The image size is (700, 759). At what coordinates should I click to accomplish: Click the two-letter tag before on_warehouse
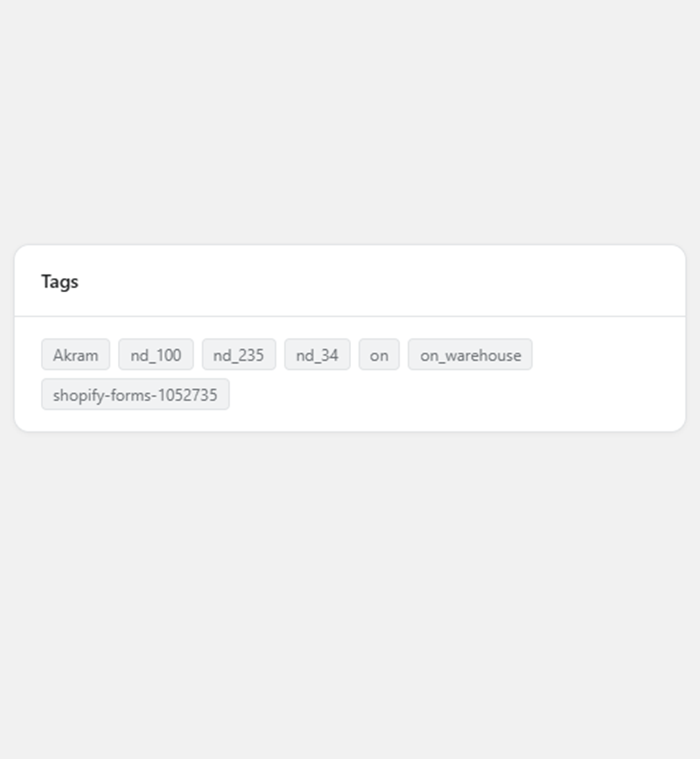[379, 355]
